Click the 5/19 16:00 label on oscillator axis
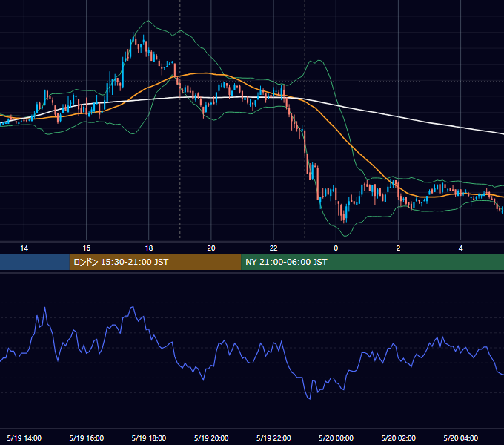This screenshot has width=504, height=445. pyautogui.click(x=87, y=438)
